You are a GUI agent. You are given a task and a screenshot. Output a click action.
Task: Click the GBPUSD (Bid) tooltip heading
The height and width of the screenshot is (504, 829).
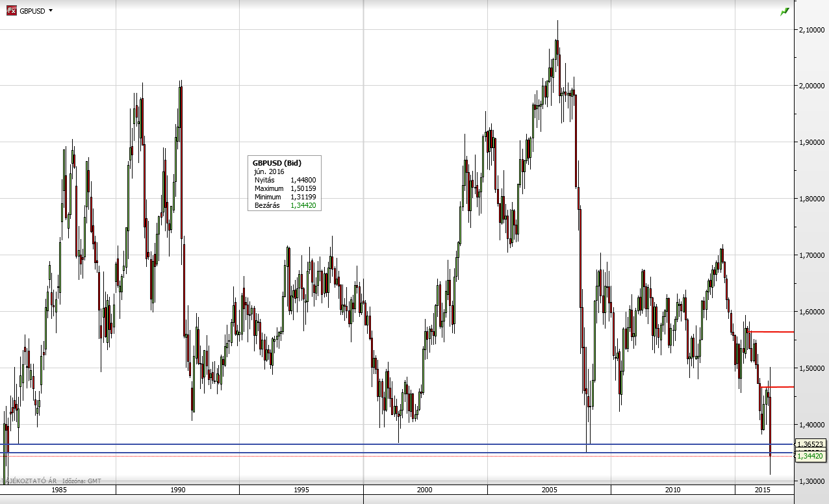pos(277,162)
